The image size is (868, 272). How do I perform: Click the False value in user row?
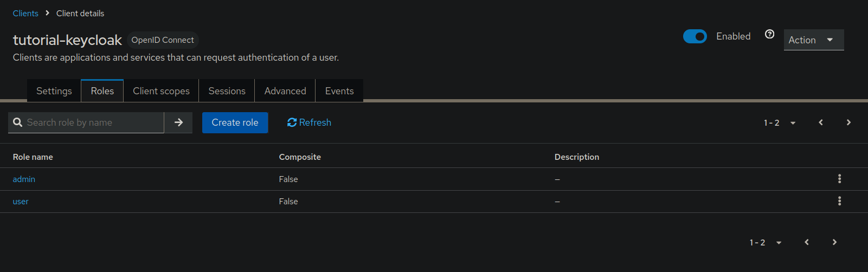tap(288, 201)
